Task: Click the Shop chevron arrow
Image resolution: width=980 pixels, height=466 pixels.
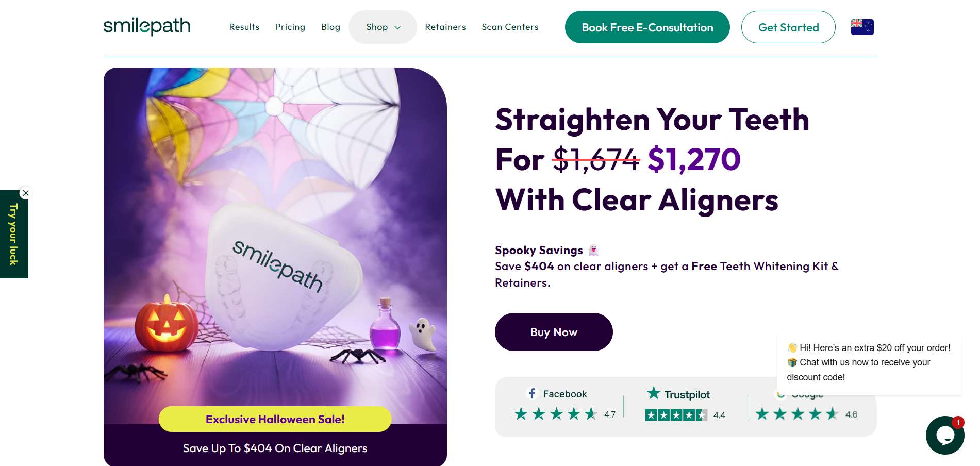Action: coord(397,27)
